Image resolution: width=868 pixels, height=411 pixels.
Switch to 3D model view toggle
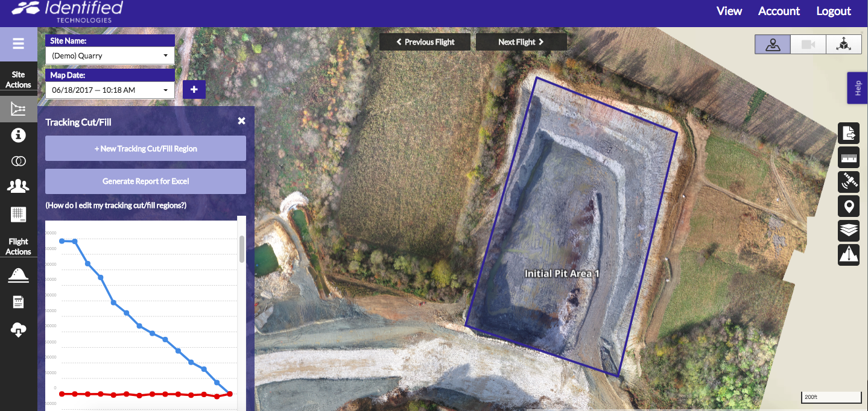tap(843, 45)
